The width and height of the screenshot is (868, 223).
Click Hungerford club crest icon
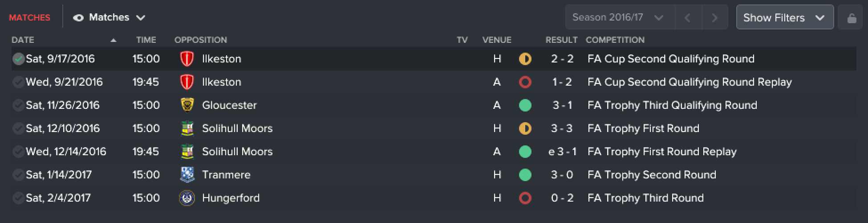point(187,198)
